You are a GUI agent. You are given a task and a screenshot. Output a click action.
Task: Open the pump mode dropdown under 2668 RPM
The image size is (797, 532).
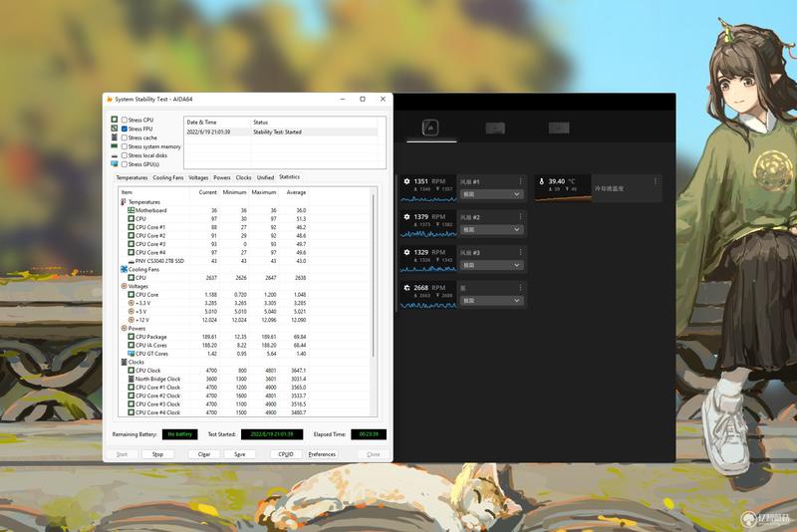pos(491,301)
